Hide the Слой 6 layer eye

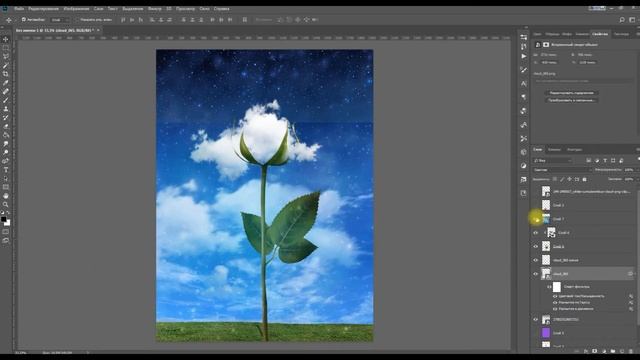pyautogui.click(x=536, y=247)
